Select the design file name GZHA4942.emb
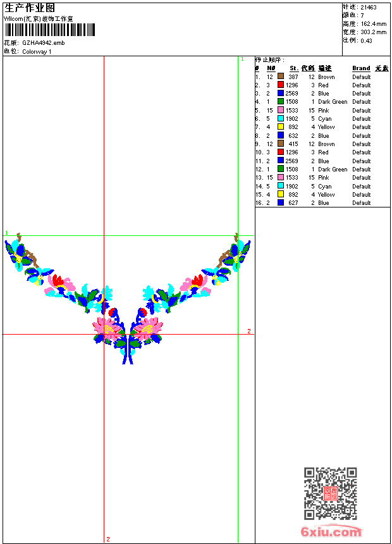392x544 pixels. coord(43,43)
